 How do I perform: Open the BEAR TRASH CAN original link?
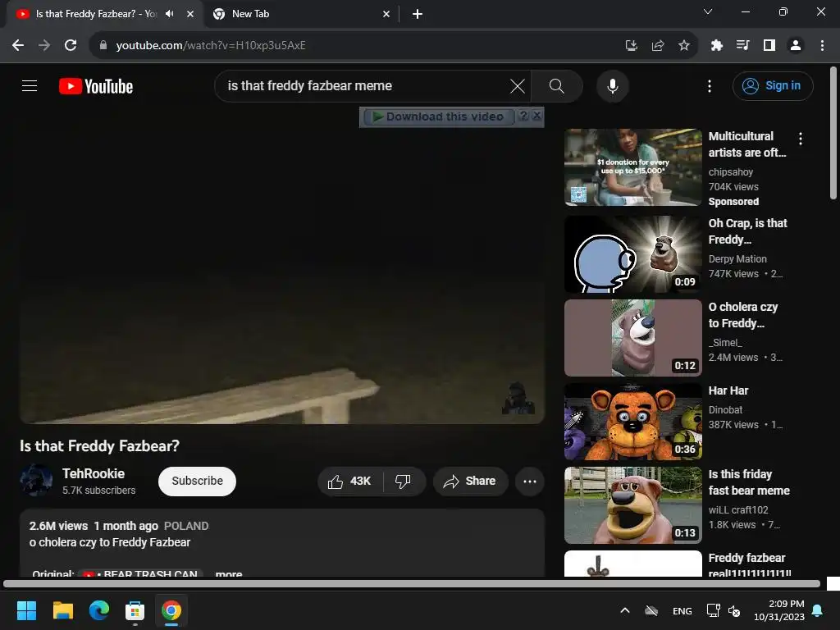141,573
